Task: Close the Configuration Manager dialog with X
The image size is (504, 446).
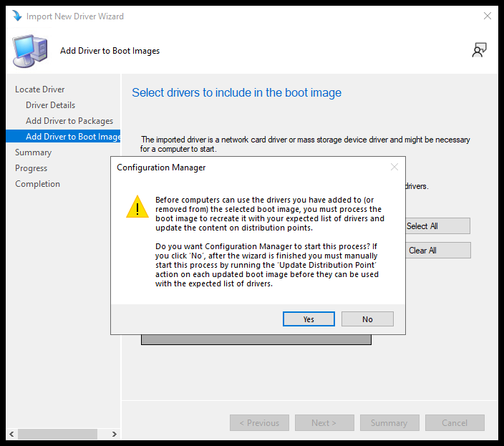Action: 394,167
